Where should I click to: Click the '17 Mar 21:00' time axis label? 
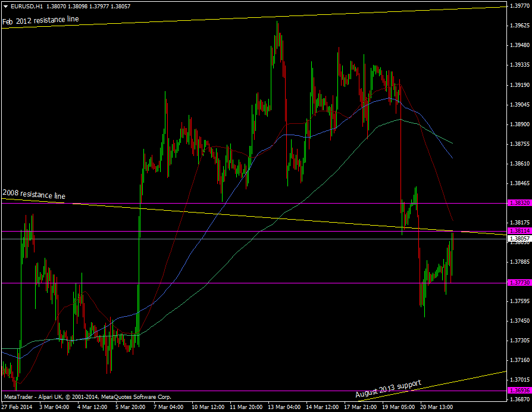pyautogui.click(x=361, y=407)
